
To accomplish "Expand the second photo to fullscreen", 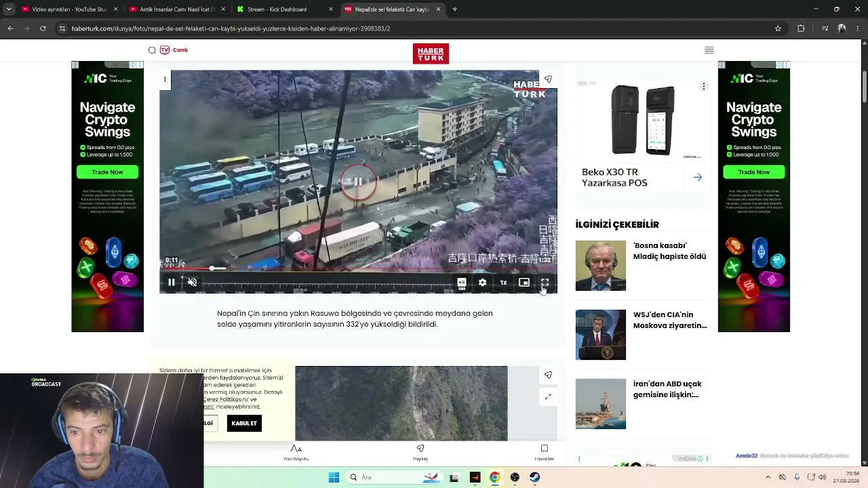I will [548, 396].
